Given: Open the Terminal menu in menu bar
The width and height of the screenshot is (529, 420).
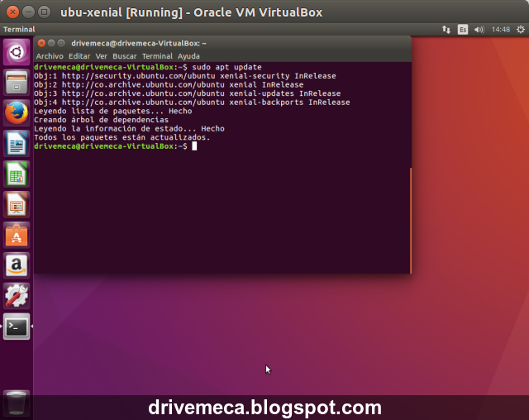Looking at the screenshot, I should click(157, 56).
